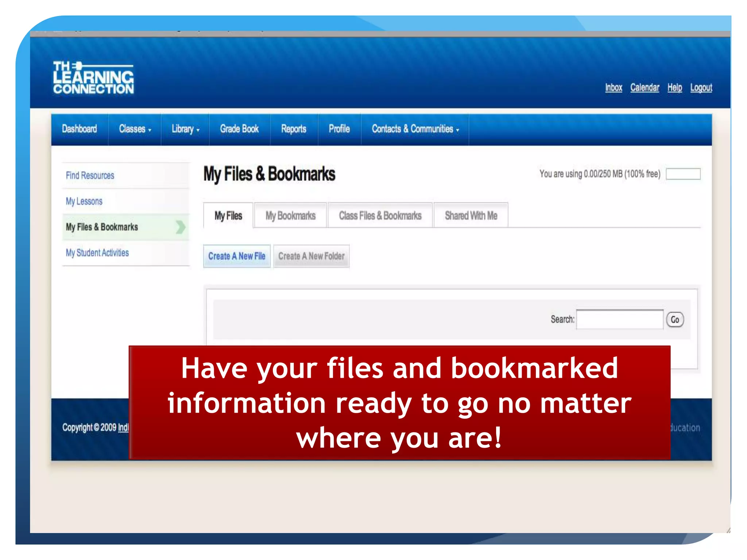Switch to Class Files & Bookmarks tab
Viewport: 747px width, 560px height.
click(x=380, y=215)
